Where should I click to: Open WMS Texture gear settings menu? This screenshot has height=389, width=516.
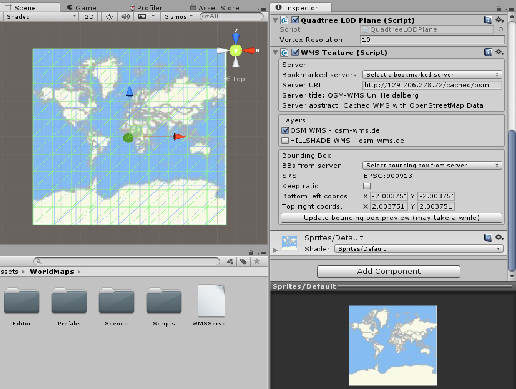(x=499, y=52)
